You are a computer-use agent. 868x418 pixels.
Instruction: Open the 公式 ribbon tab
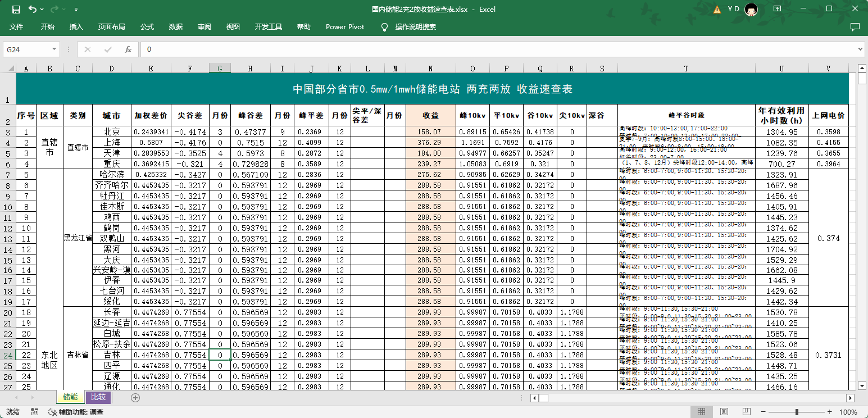pyautogui.click(x=147, y=27)
